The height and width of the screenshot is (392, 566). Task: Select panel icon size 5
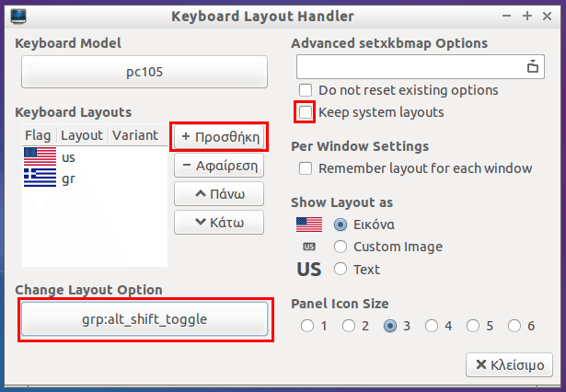click(x=473, y=326)
